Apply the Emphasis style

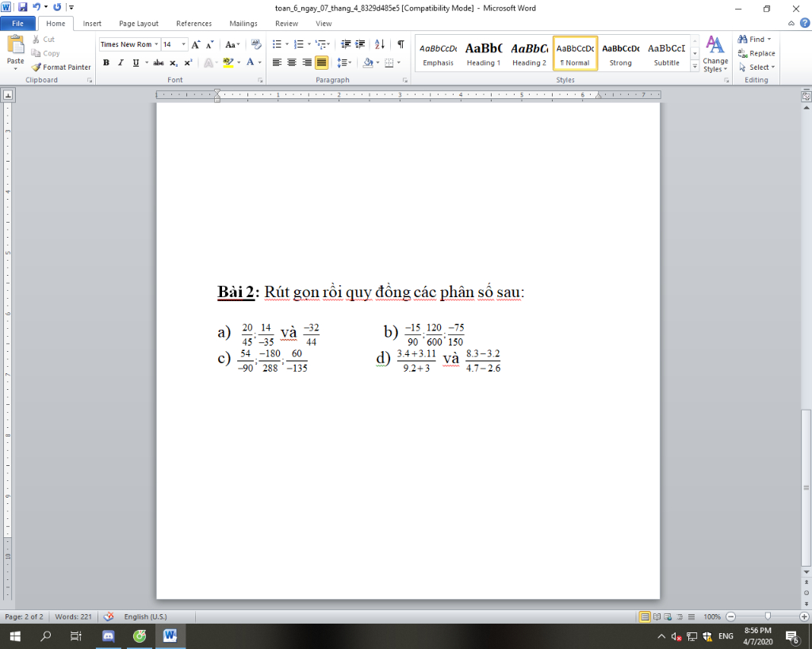pyautogui.click(x=438, y=54)
